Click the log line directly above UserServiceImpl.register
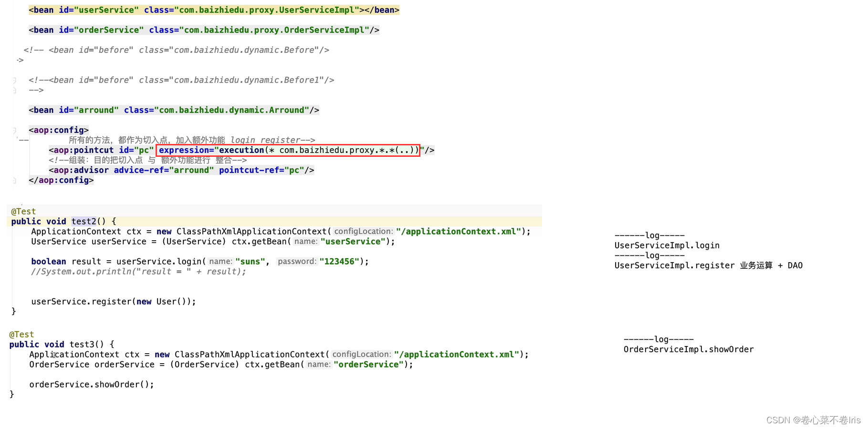Screen dimensions: 868x429 click(x=649, y=255)
